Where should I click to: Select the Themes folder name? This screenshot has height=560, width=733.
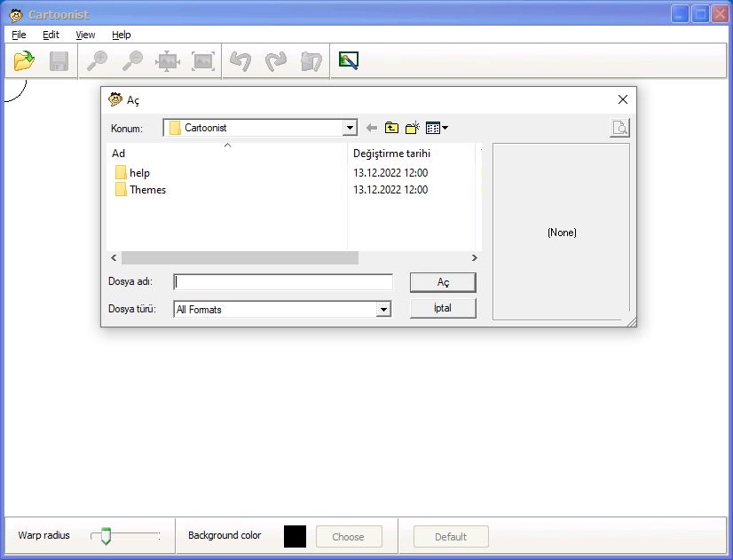147,190
